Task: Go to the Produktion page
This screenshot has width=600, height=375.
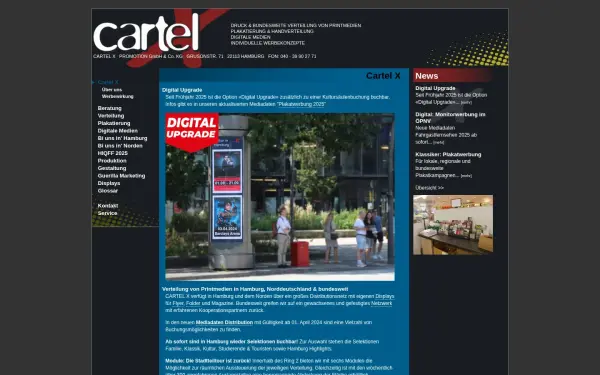Action: (x=112, y=161)
